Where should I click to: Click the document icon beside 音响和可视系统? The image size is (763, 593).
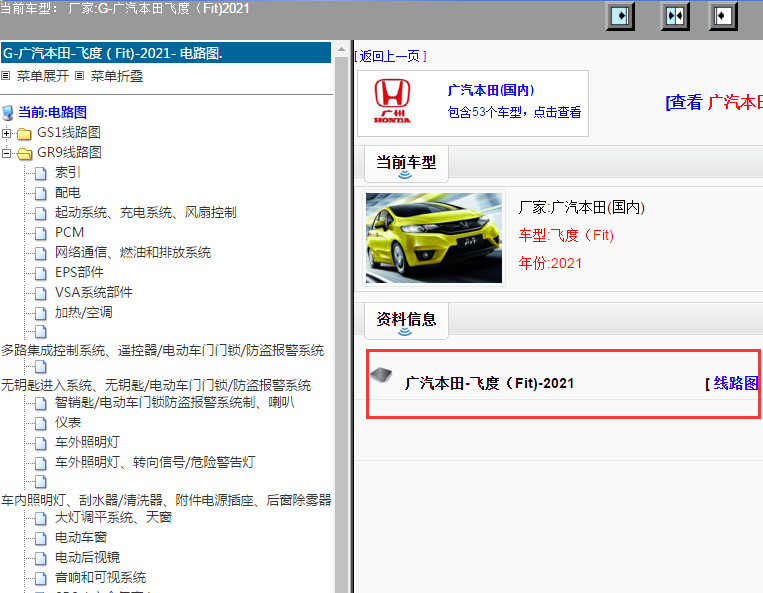coord(41,578)
